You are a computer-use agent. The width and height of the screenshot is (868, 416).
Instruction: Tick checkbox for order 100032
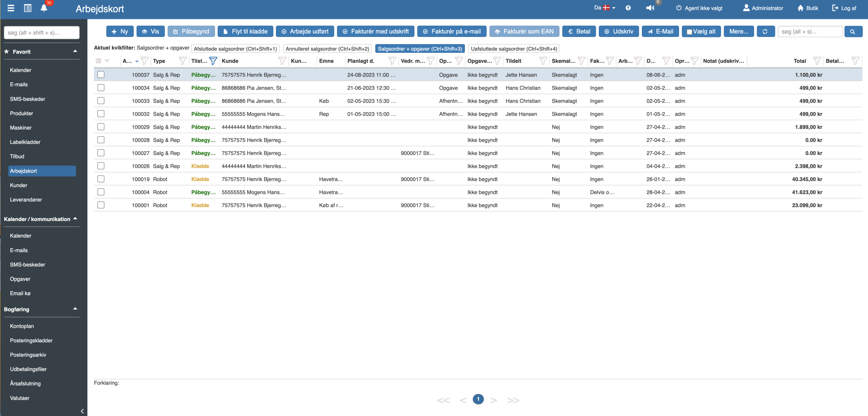coord(101,114)
